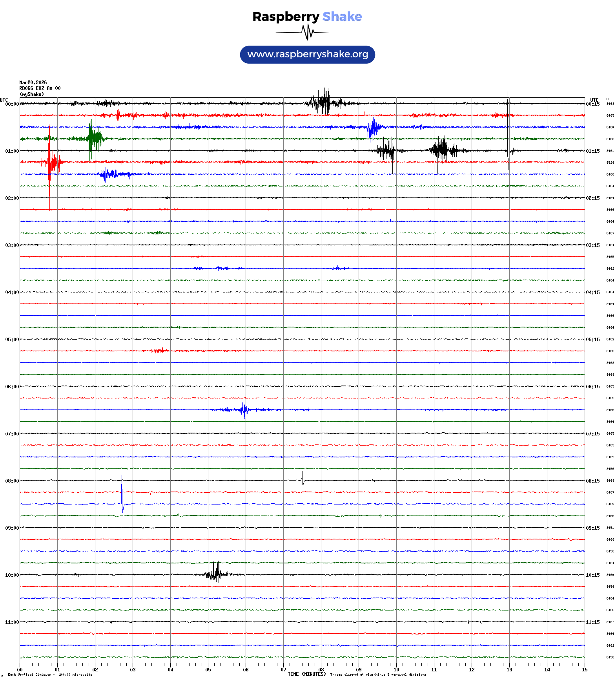Click the Raspberry Shake logo title
The image size is (616, 680).
(x=307, y=17)
